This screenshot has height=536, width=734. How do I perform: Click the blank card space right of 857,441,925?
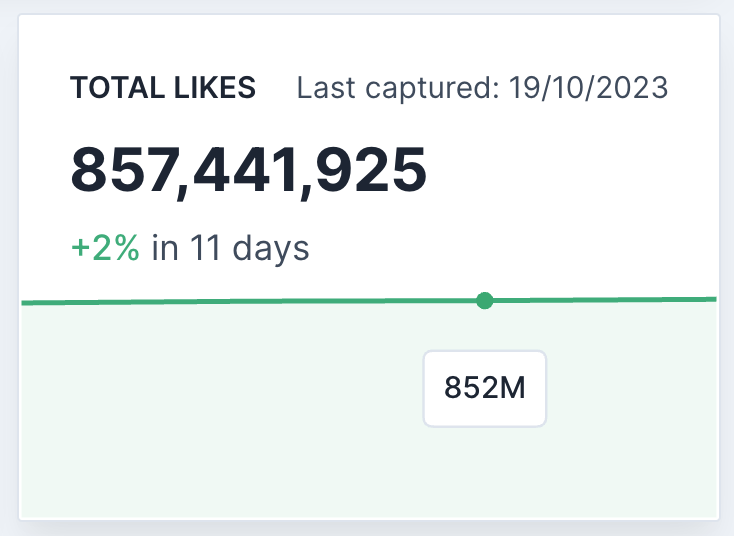coord(570,170)
